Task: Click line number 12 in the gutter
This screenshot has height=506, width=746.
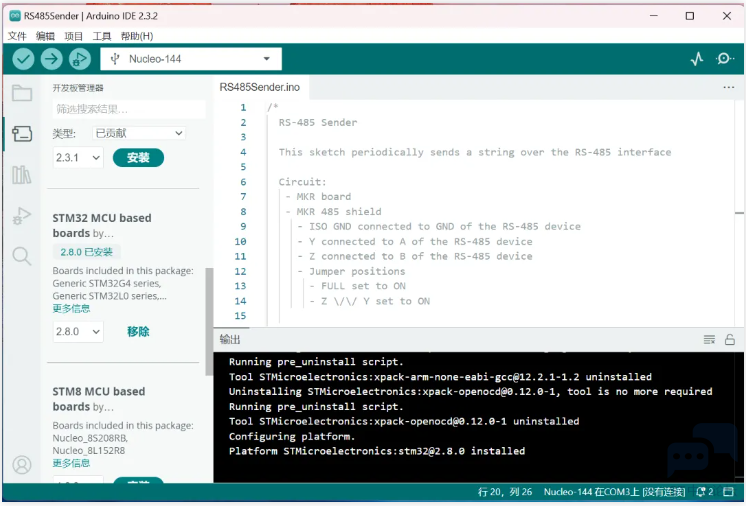Action: (240, 272)
